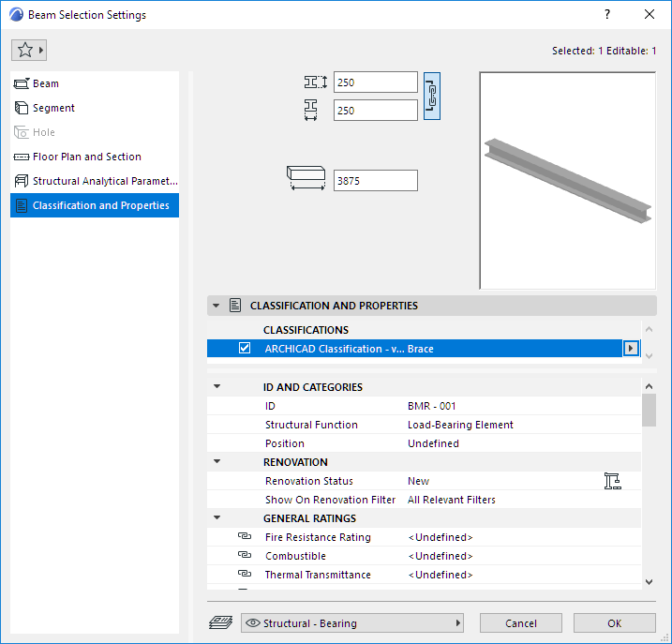This screenshot has width=672, height=644.
Task: Click the Renovation Status value New
Action: [418, 481]
